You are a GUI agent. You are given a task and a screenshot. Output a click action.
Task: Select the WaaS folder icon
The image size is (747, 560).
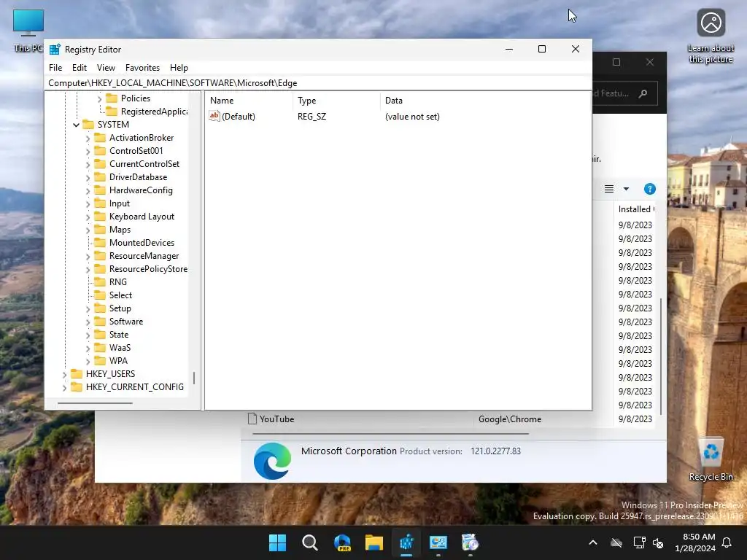pos(100,348)
